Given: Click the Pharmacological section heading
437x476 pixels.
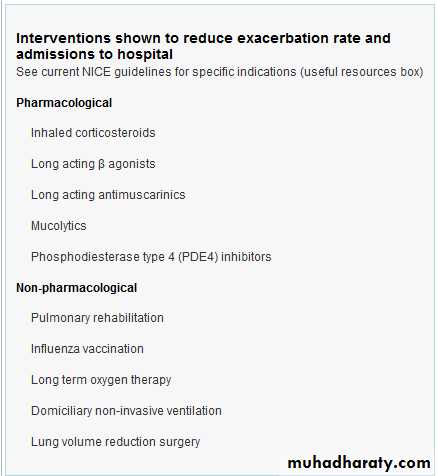Looking at the screenshot, I should coord(64,103).
